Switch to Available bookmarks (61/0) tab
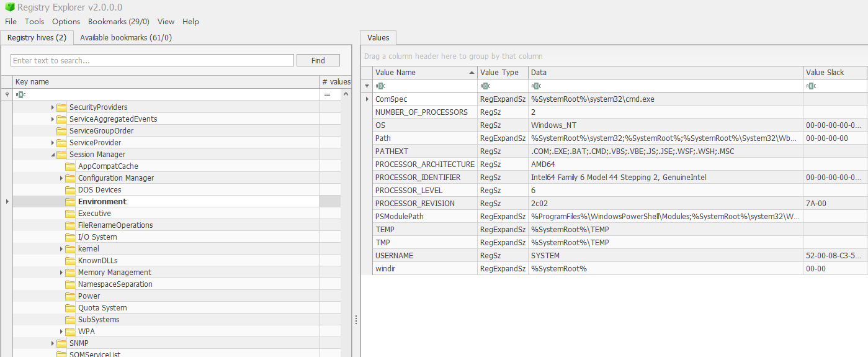 [x=126, y=37]
